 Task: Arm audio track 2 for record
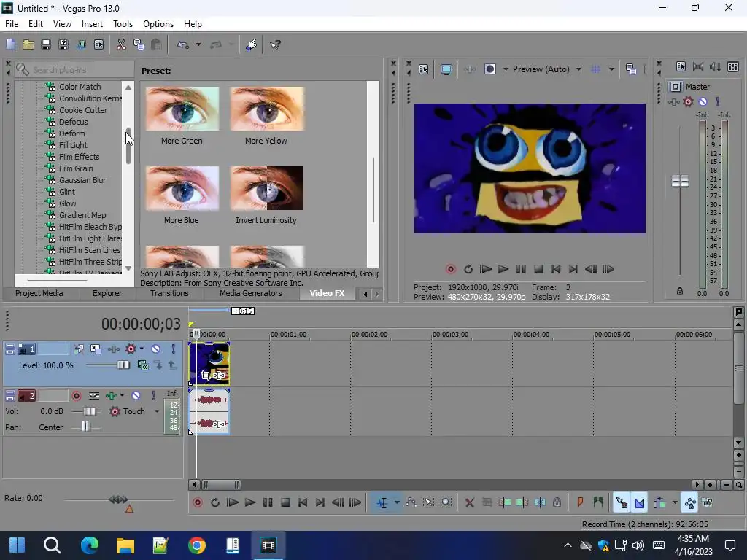tap(76, 396)
